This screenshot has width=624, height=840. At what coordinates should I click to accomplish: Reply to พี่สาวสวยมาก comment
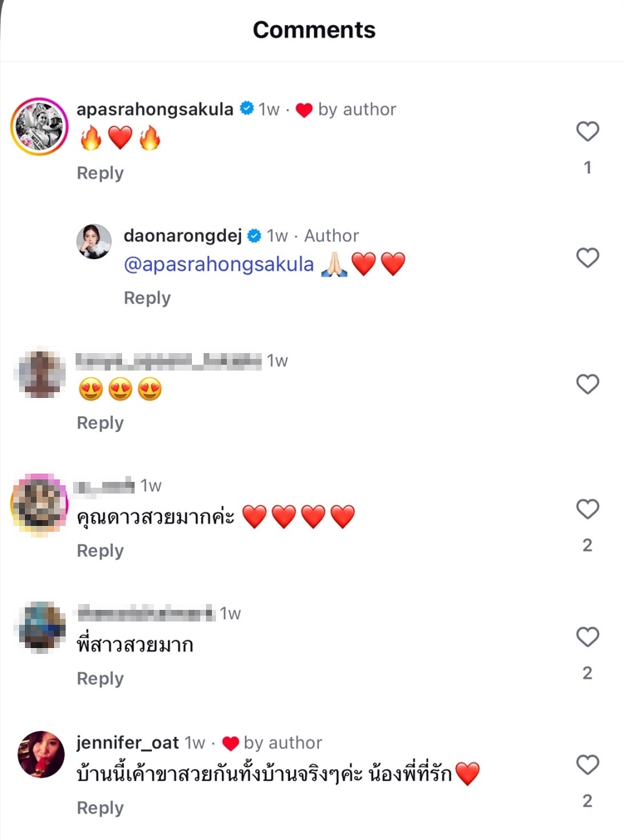pos(100,679)
